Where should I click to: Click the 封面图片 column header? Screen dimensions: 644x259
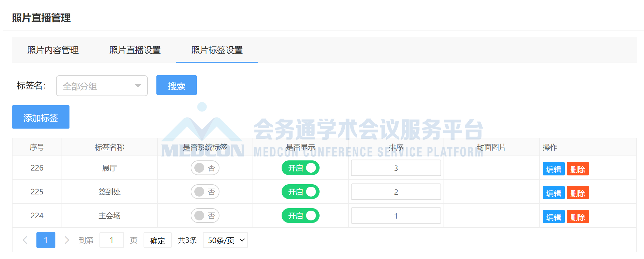(x=492, y=147)
